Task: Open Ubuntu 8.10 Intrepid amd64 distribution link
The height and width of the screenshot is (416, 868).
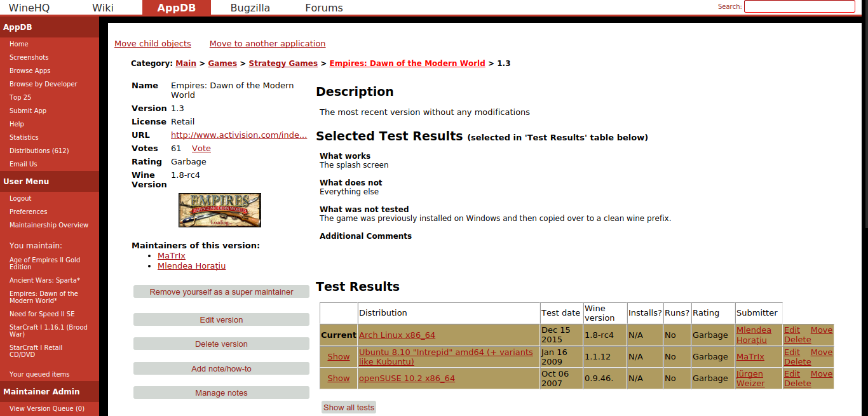Action: point(446,357)
